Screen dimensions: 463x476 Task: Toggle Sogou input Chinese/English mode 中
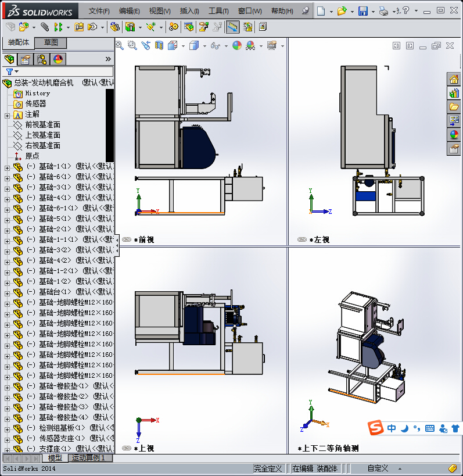(x=392, y=428)
